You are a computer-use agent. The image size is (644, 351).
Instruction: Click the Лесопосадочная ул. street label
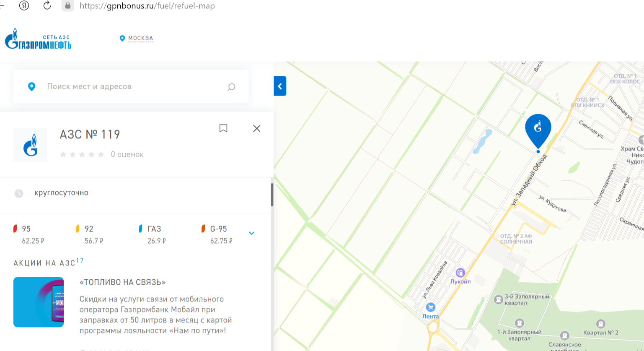coord(605,185)
